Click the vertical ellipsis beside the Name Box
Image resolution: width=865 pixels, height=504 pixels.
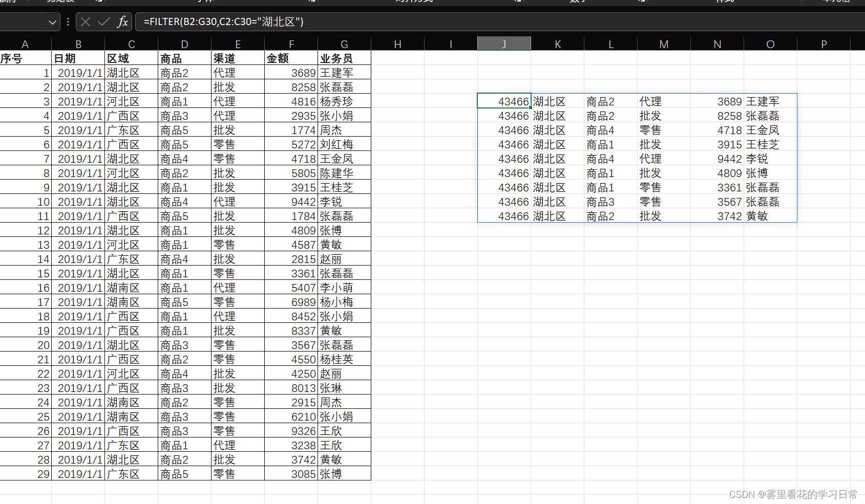tap(68, 21)
